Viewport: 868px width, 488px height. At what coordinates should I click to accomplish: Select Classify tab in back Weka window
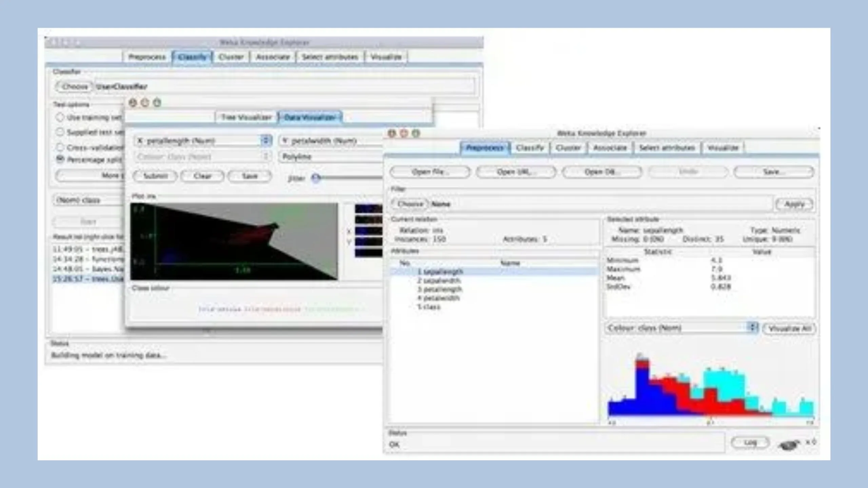click(x=192, y=57)
